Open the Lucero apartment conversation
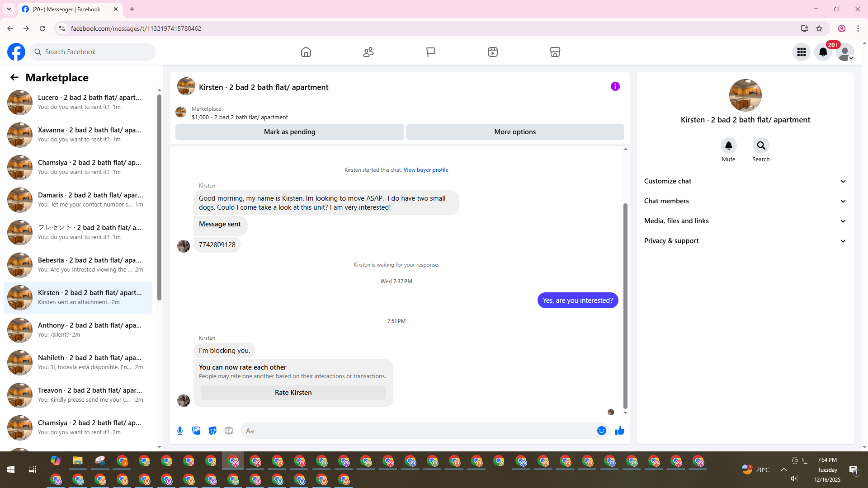 click(78, 102)
